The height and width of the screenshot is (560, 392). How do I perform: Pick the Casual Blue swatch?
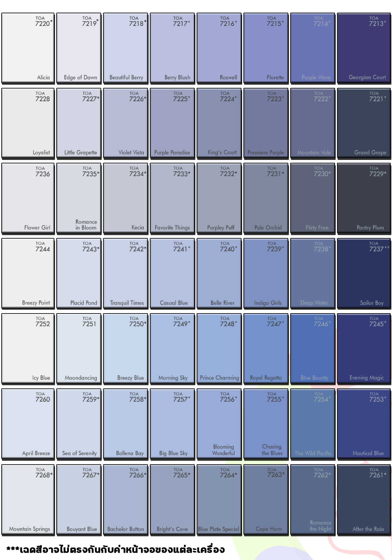(172, 273)
